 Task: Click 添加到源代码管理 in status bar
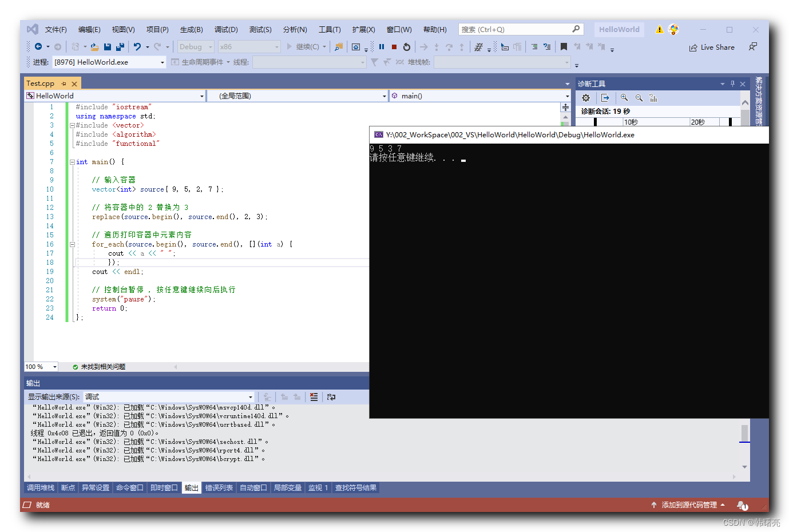coord(688,505)
